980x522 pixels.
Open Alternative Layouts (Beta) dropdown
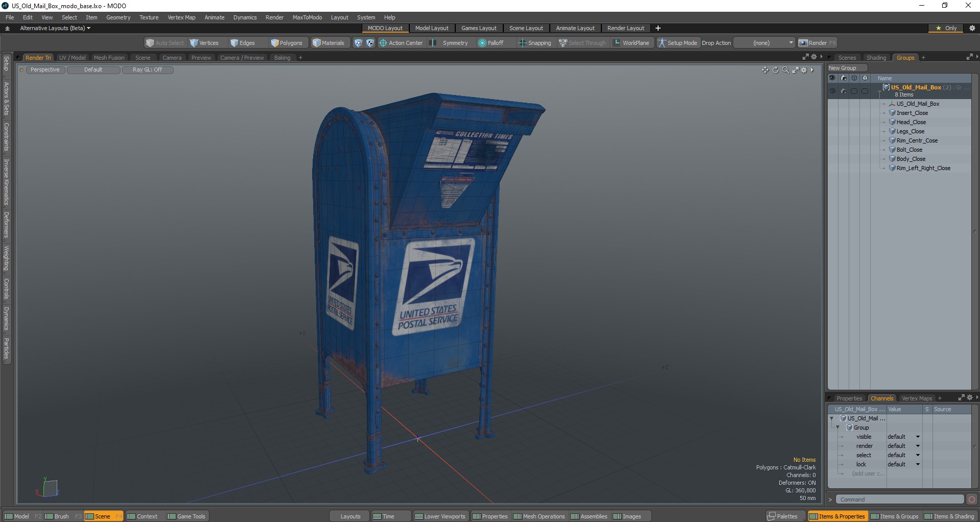tap(55, 28)
